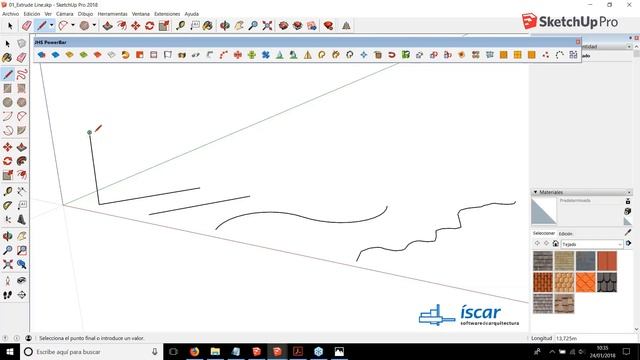Screen dimensions: 640x360
Task: Select the Arc tool in top toolbar
Action: [63, 26]
